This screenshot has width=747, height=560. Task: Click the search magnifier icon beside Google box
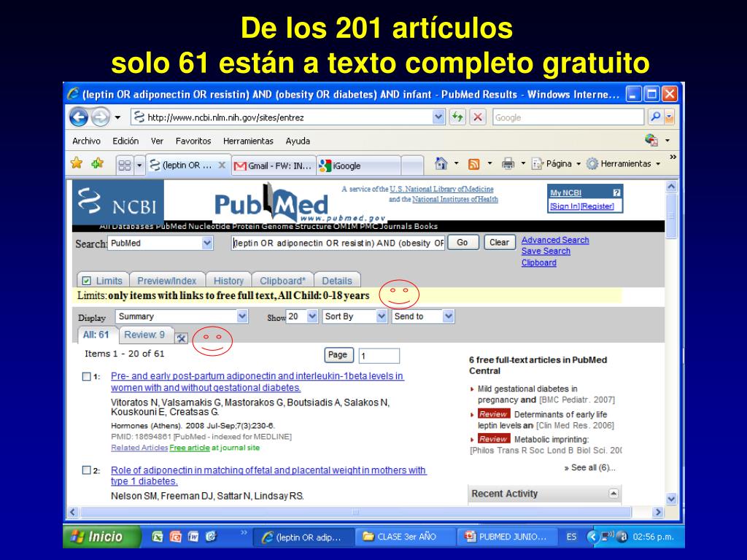[656, 117]
